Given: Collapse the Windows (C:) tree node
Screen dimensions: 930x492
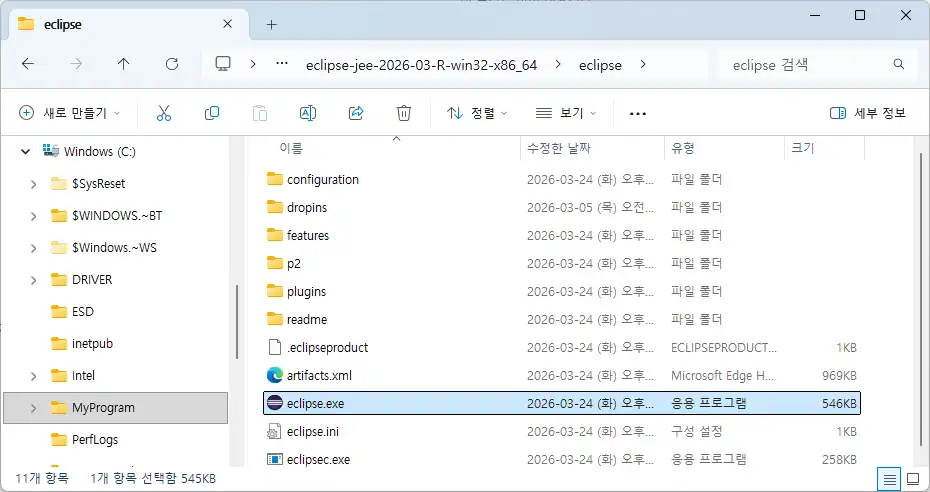Looking at the screenshot, I should point(26,152).
